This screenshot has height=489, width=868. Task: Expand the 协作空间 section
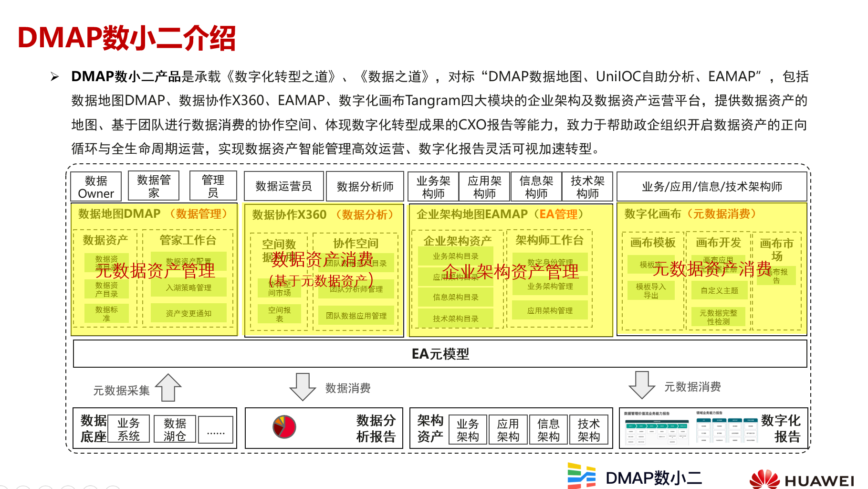pos(356,242)
